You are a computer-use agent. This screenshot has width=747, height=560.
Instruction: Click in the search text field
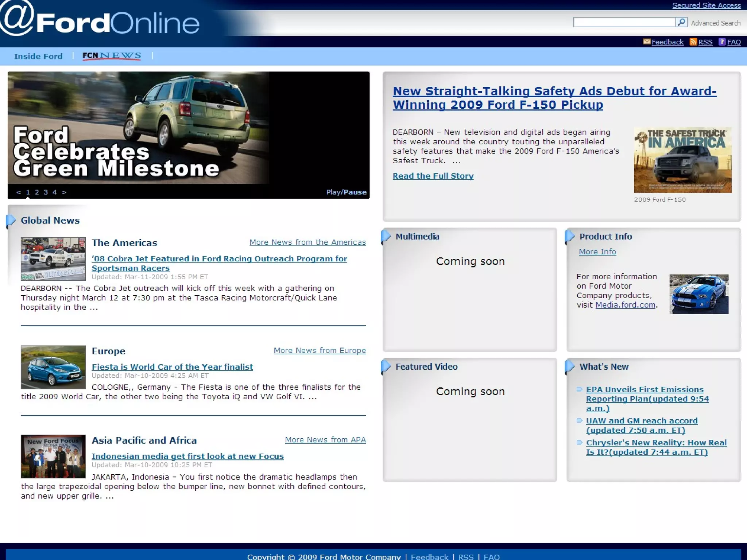point(624,22)
